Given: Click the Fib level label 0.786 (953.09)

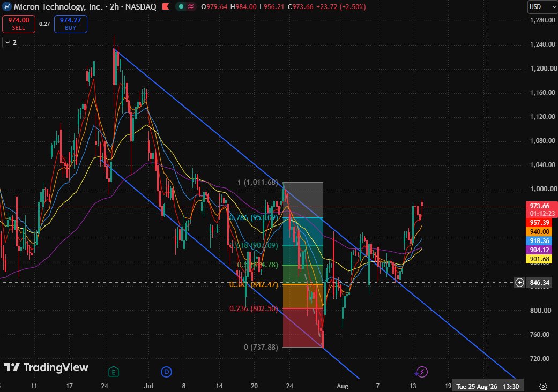Looking at the screenshot, I should click(254, 217).
